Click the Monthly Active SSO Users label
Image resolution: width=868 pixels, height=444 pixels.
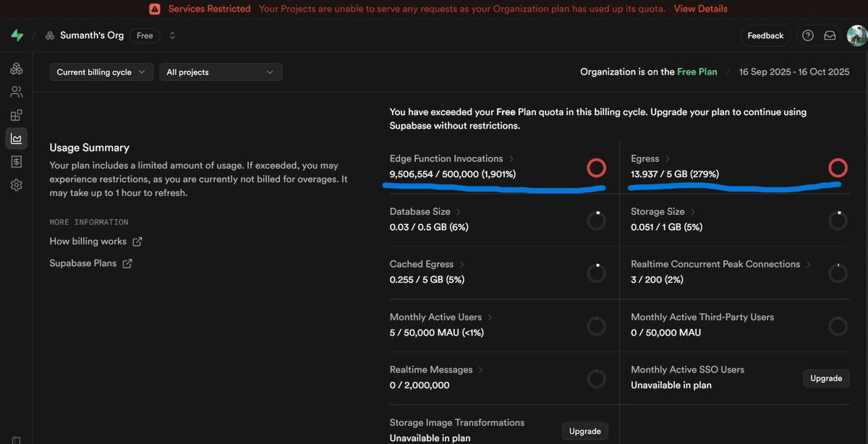(x=687, y=370)
